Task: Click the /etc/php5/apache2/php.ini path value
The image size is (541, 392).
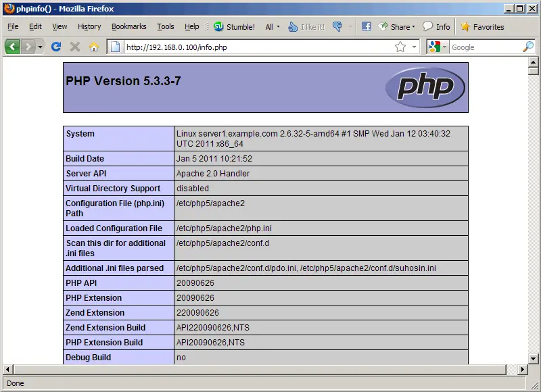Action: coord(224,228)
